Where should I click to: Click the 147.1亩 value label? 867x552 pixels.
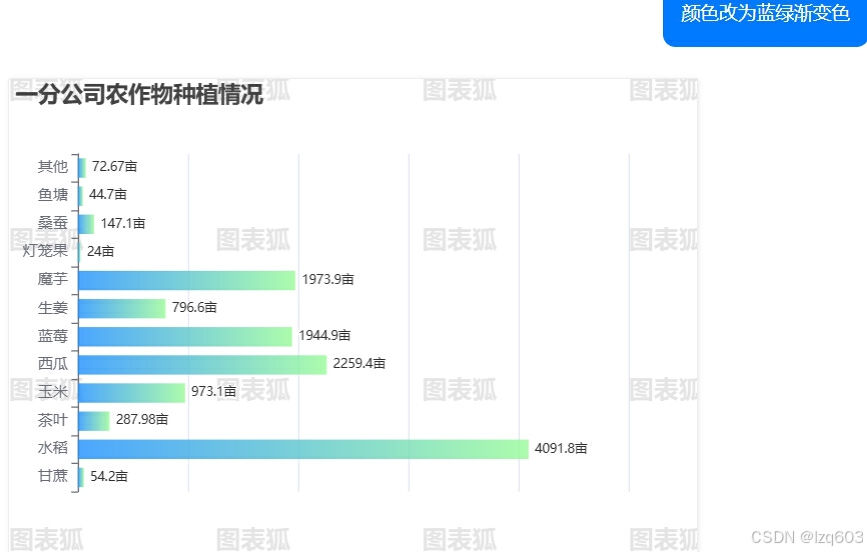pyautogui.click(x=123, y=223)
